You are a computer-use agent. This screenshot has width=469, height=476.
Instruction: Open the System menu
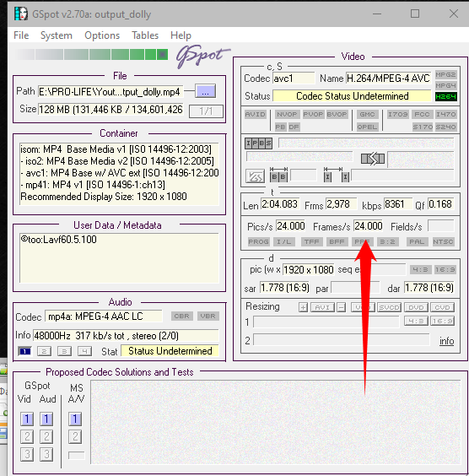tap(57, 35)
